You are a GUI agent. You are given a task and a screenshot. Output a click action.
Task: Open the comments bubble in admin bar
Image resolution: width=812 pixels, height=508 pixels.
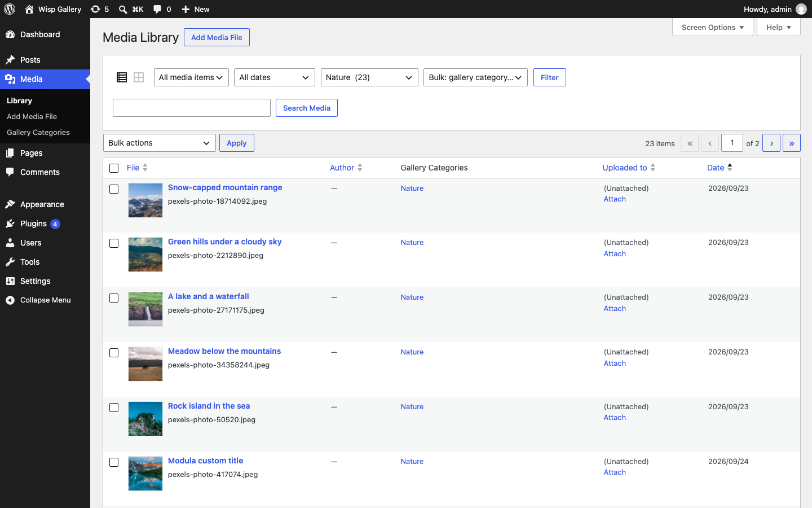[162, 9]
